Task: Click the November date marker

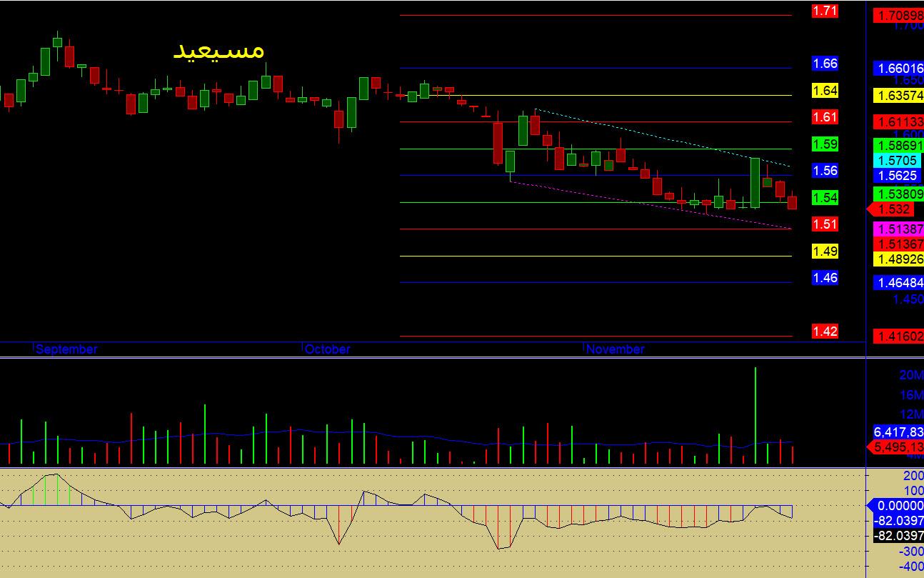Action: [615, 349]
